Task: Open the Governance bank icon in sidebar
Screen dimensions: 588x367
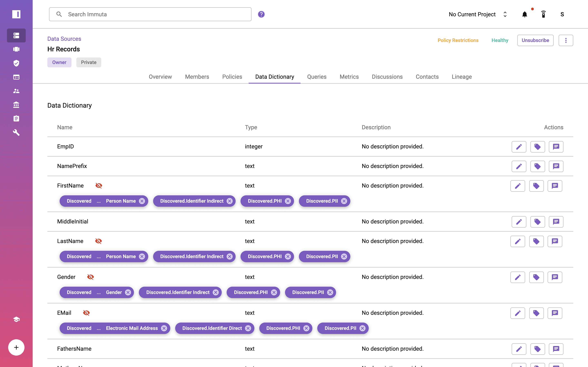Action: click(x=16, y=105)
